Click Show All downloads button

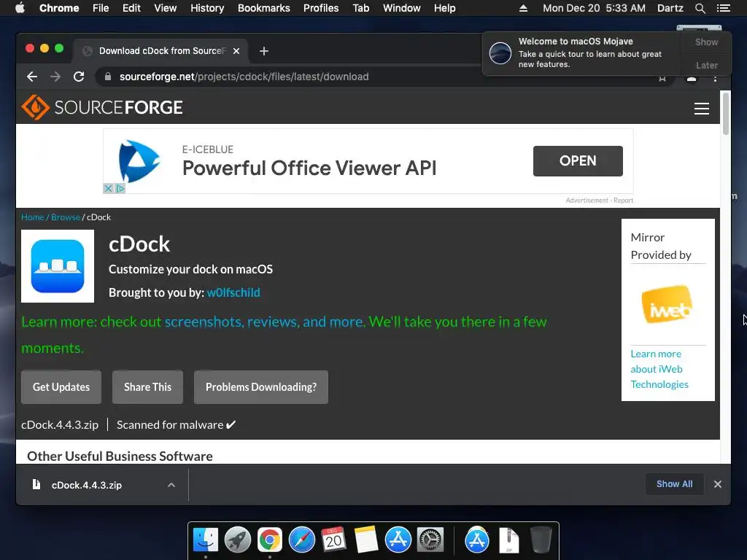[675, 484]
